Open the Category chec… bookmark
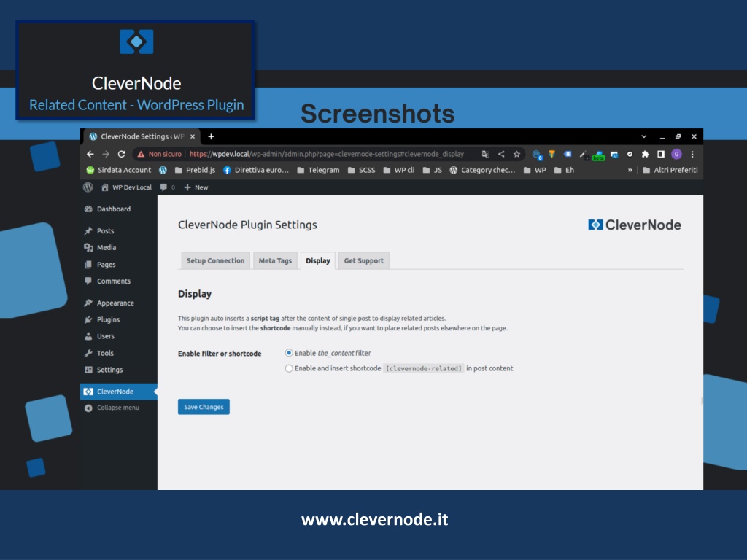 [482, 170]
